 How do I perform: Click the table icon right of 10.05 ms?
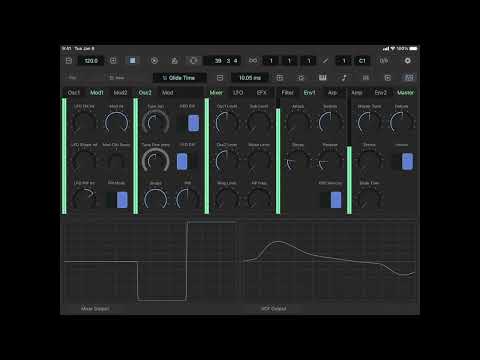[280, 78]
